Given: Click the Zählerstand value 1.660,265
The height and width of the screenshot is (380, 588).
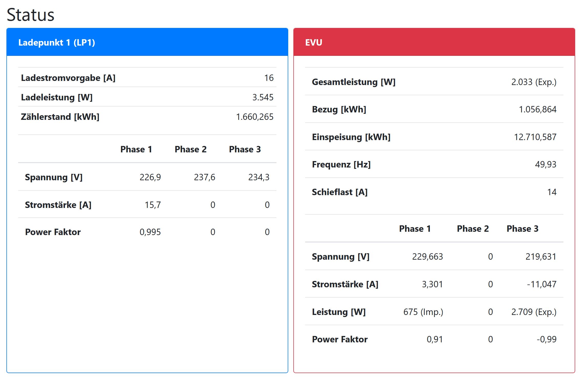Looking at the screenshot, I should coord(254,117).
